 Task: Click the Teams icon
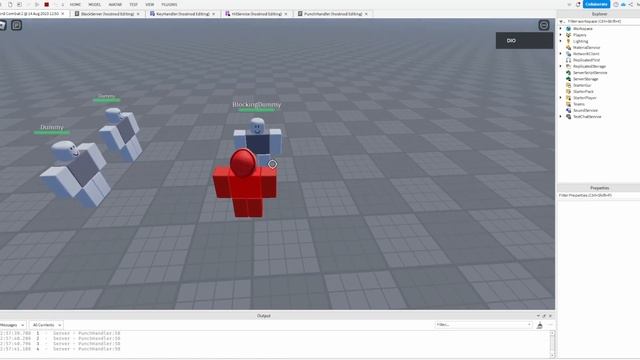coord(568,104)
